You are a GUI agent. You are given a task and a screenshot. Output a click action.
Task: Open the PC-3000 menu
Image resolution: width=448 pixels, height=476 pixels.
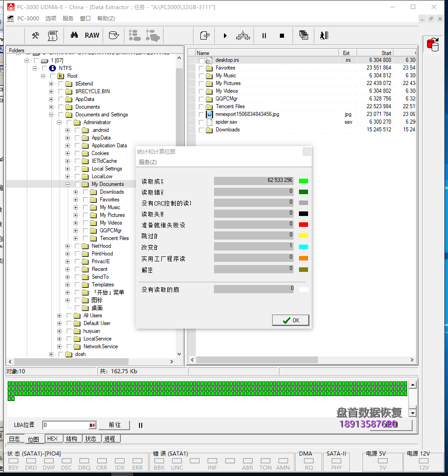tap(28, 19)
